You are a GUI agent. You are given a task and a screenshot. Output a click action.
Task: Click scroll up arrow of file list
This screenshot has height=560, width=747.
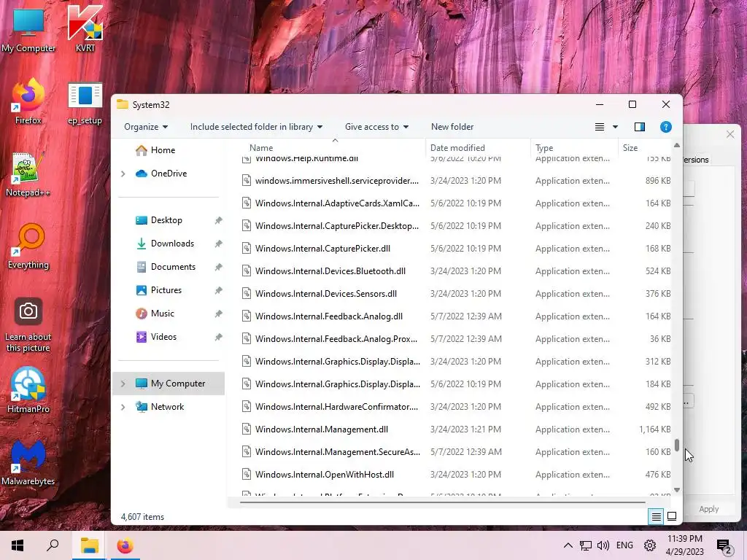676,145
